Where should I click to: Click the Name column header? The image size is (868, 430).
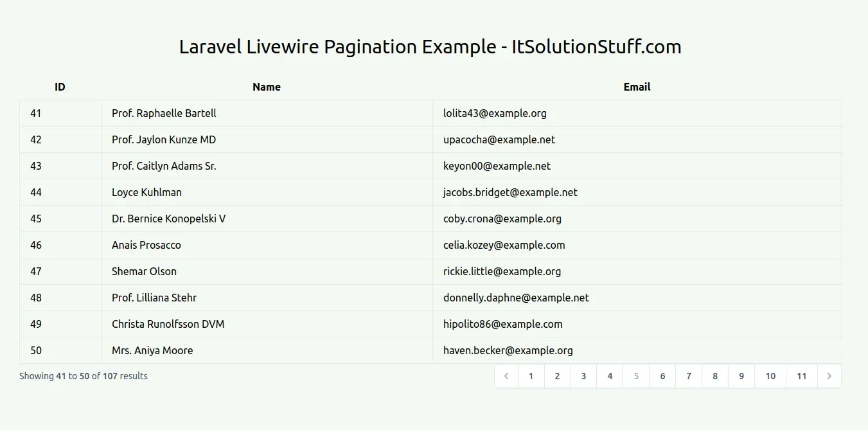(267, 87)
